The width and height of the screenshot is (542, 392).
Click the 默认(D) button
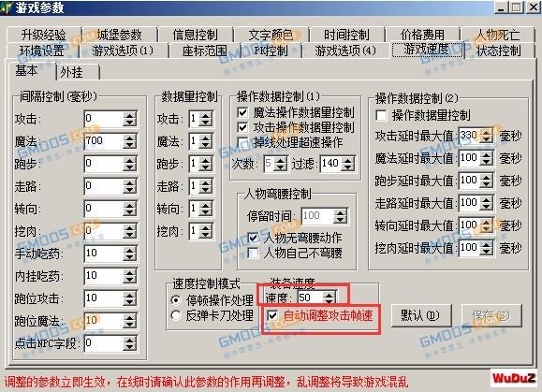(x=421, y=315)
